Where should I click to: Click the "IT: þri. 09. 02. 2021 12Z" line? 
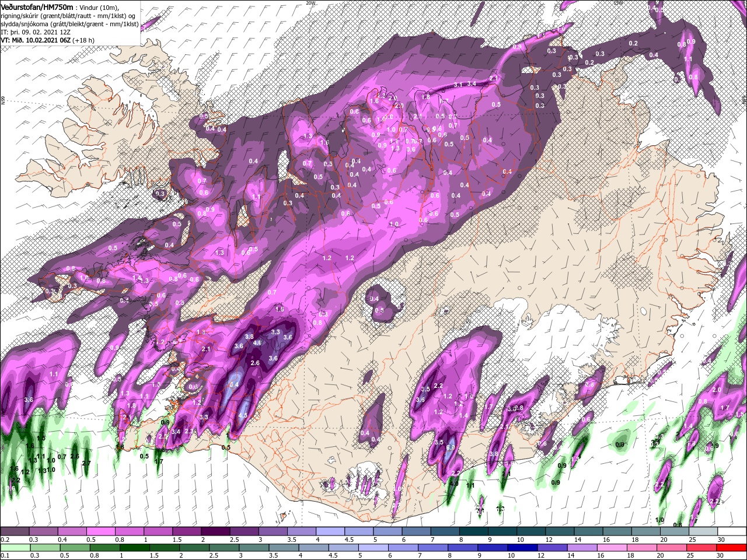[36, 32]
